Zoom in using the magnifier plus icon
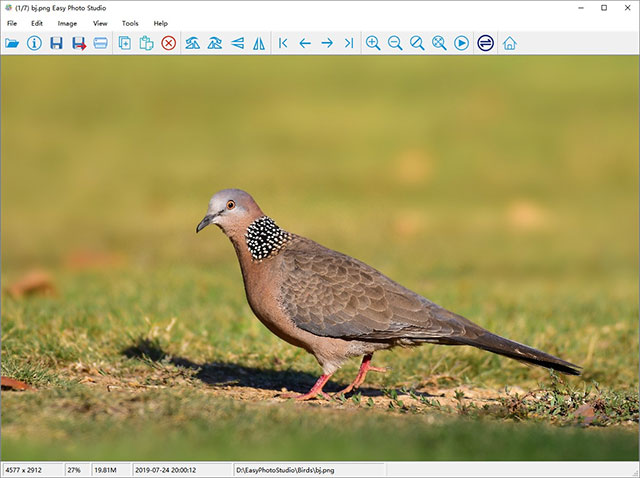The height and width of the screenshot is (478, 640). click(x=373, y=43)
